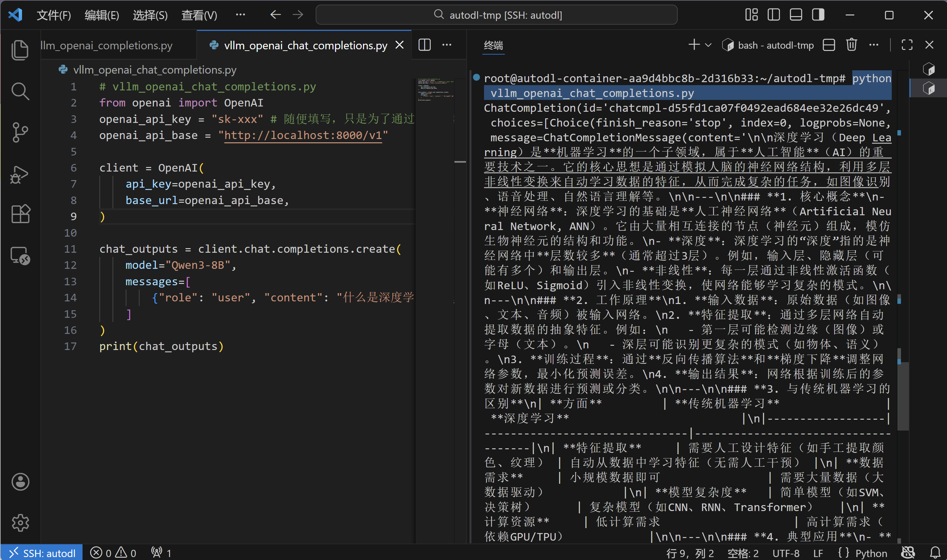The width and height of the screenshot is (947, 560).
Task: Click the autodl-tmp command center search box
Action: (x=496, y=15)
